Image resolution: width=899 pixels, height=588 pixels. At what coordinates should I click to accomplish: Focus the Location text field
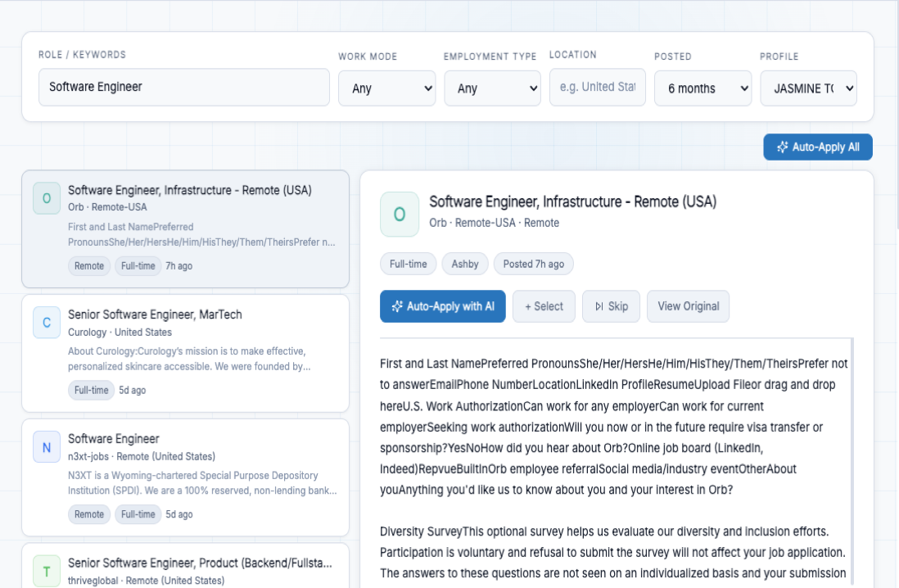[597, 87]
